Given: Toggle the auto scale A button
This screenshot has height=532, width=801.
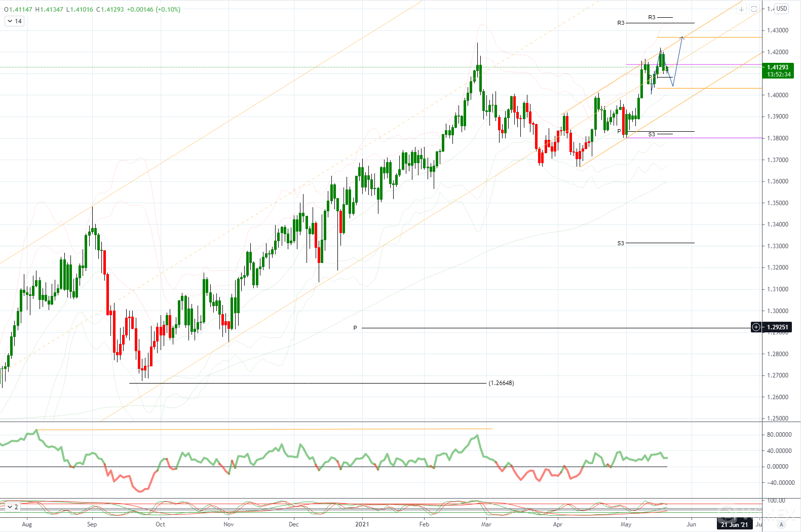Looking at the screenshot, I should coord(781,524).
